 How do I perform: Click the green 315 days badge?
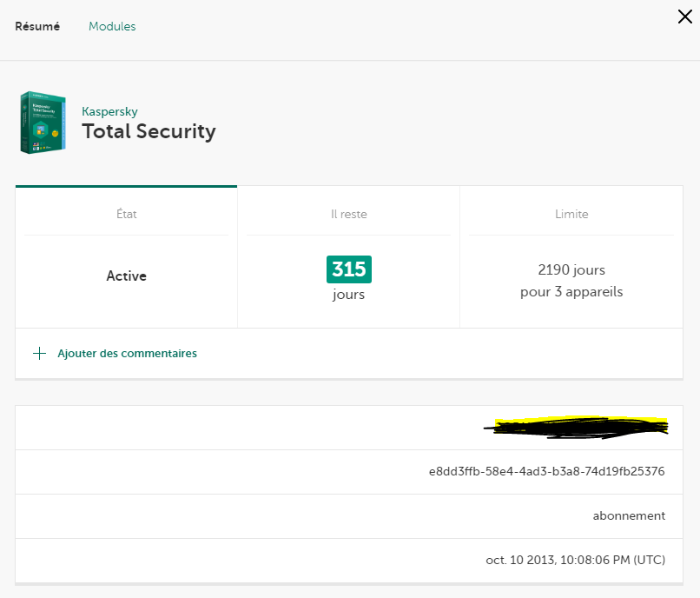click(348, 269)
